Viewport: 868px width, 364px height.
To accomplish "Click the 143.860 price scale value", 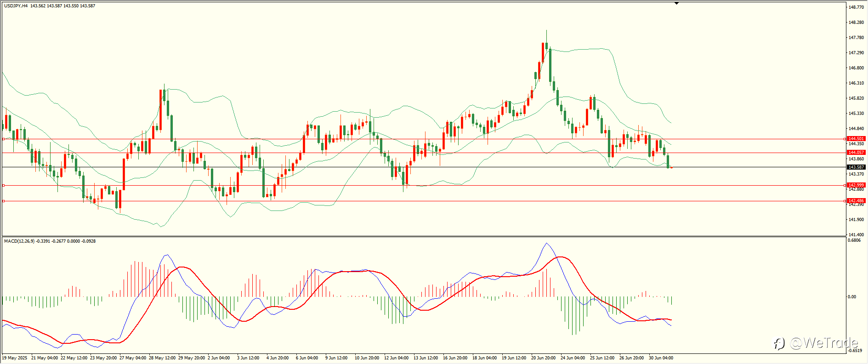I will tap(856, 159).
